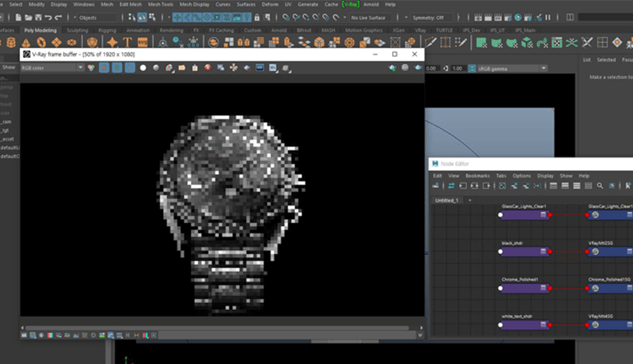
Task: Create a polygon torus from the shelf
Action: point(41,43)
